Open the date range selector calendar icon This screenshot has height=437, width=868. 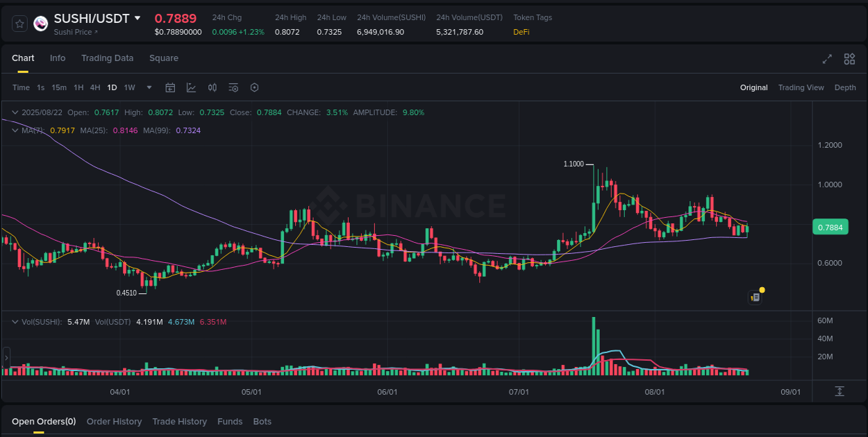click(x=170, y=87)
